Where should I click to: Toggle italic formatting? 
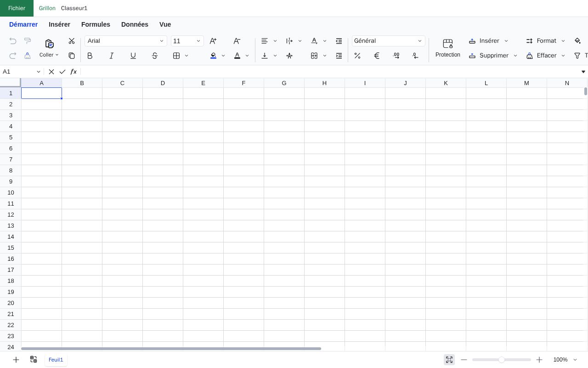112,56
